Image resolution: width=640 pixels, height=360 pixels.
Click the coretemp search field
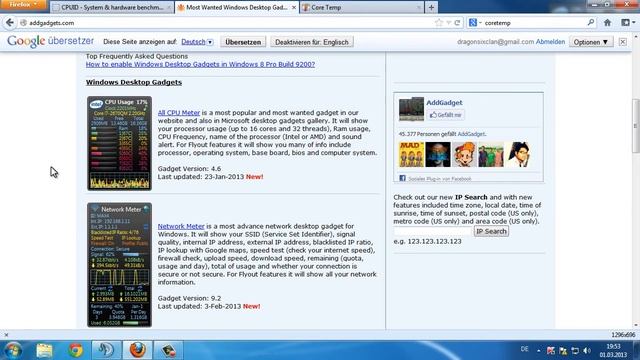(x=535, y=23)
